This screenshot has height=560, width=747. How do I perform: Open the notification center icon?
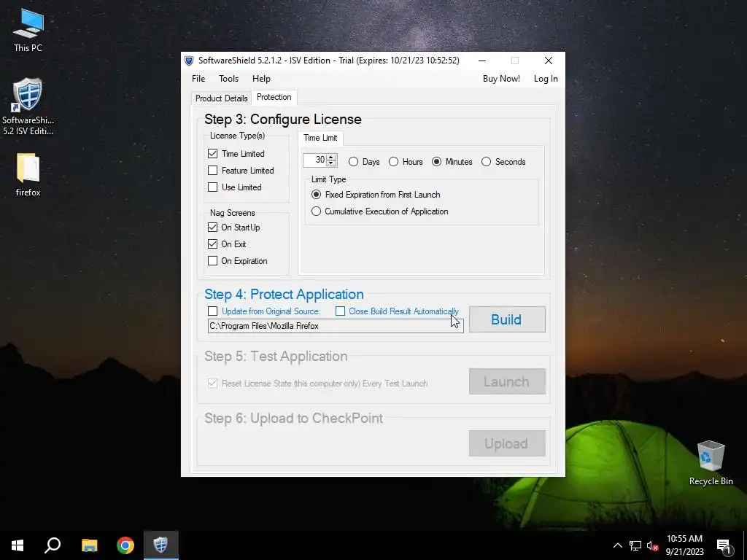[724, 546]
